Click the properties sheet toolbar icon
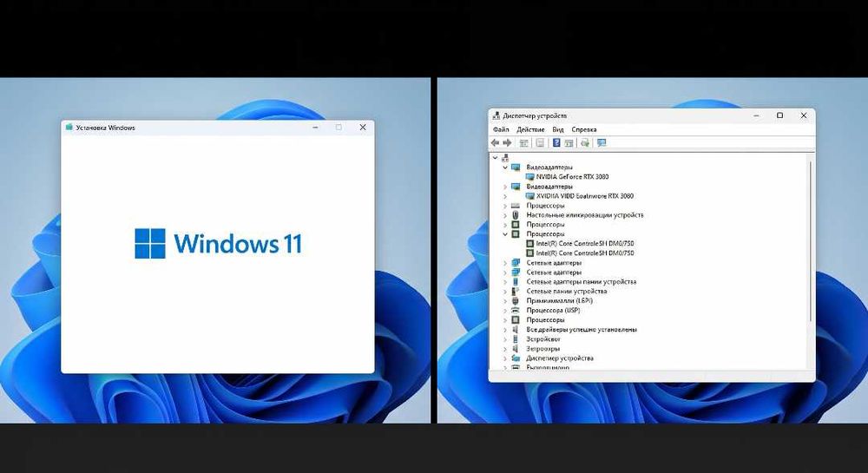 coord(540,142)
